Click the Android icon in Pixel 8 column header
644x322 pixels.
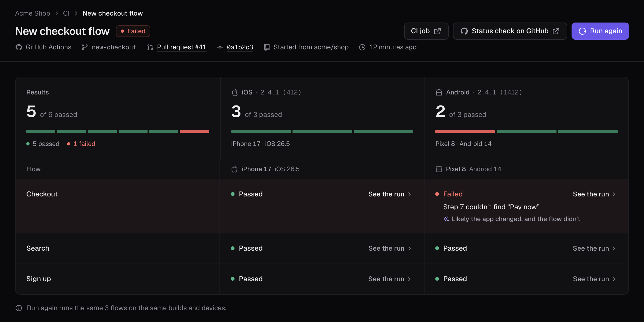tap(439, 169)
